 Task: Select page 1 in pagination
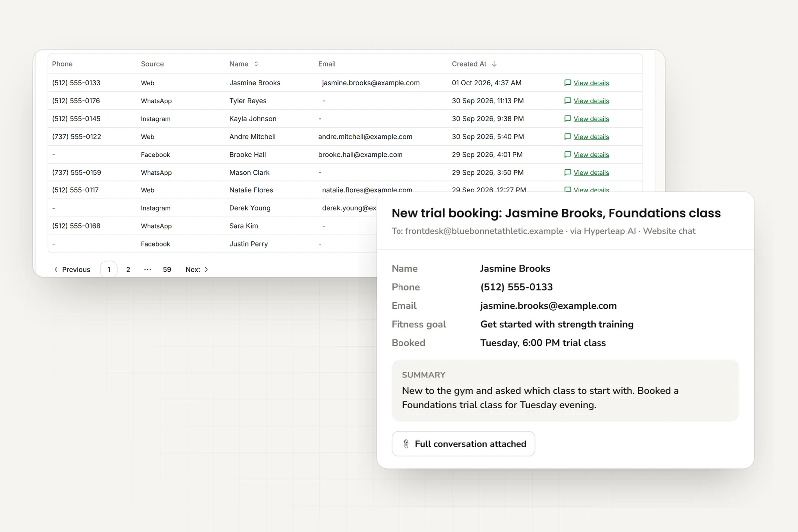(x=109, y=269)
